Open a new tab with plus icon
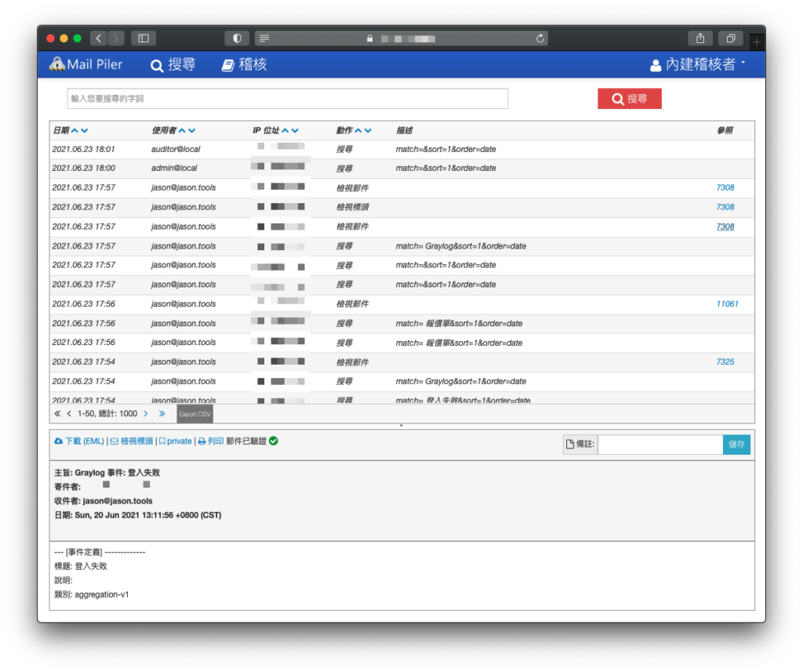Image resolution: width=803 pixels, height=672 pixels. [757, 42]
